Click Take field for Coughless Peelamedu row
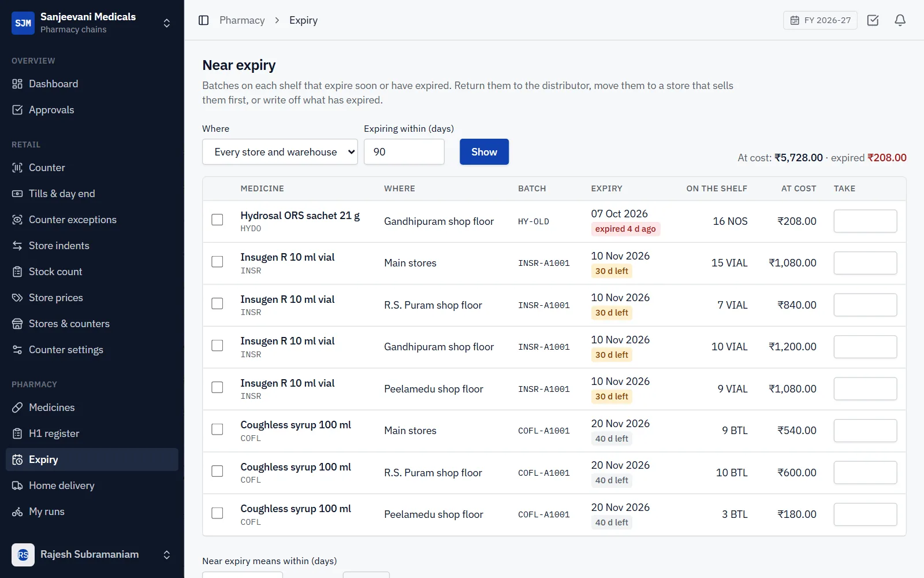 [865, 514]
